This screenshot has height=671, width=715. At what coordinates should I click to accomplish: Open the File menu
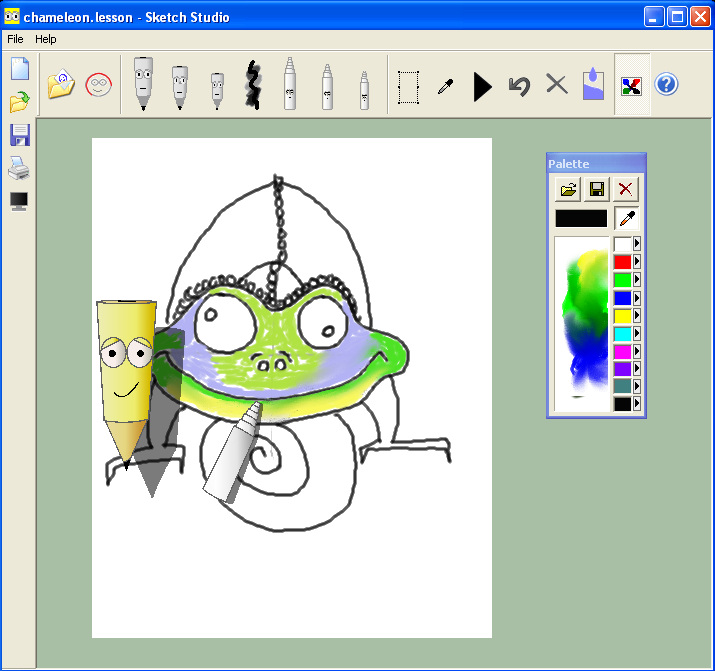pyautogui.click(x=15, y=39)
